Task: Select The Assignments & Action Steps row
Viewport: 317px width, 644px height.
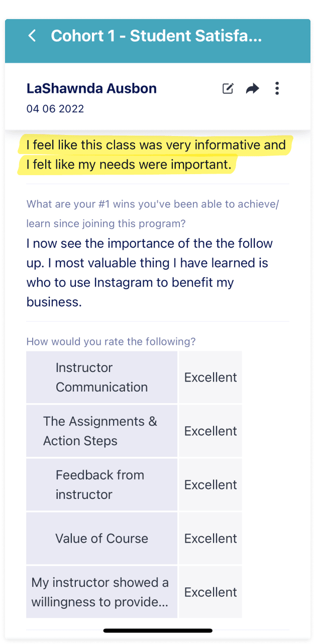Action: click(101, 431)
